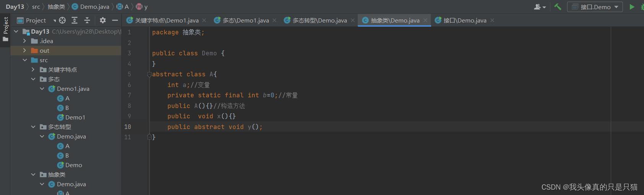The width and height of the screenshot is (644, 195).
Task: Click the Select Opened File locate icon
Action: pyautogui.click(x=62, y=20)
